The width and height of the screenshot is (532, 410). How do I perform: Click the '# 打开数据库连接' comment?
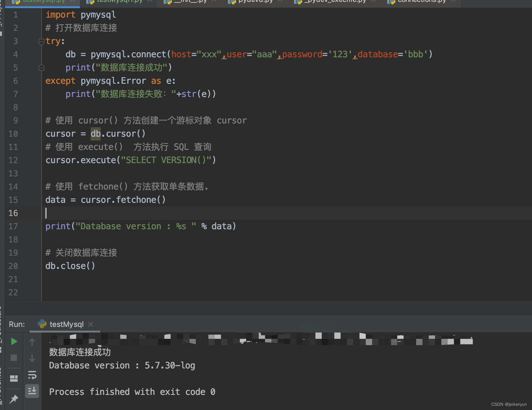point(81,28)
